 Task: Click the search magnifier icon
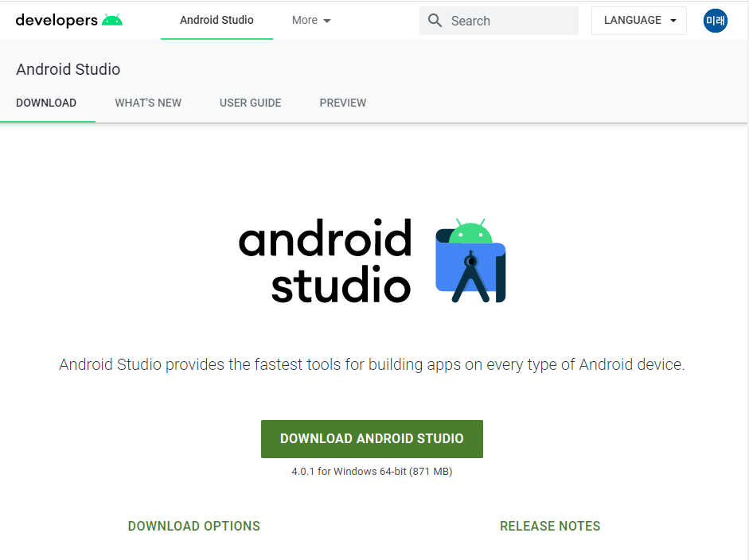point(435,21)
